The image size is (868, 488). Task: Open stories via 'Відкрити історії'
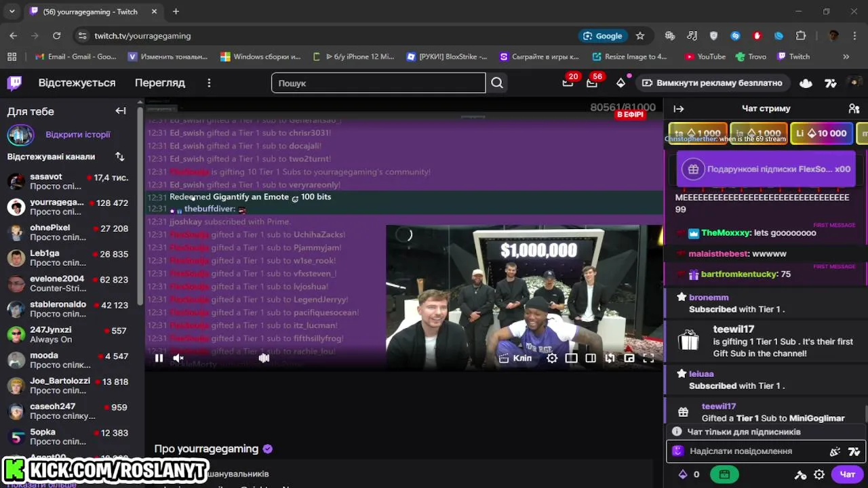coord(77,135)
